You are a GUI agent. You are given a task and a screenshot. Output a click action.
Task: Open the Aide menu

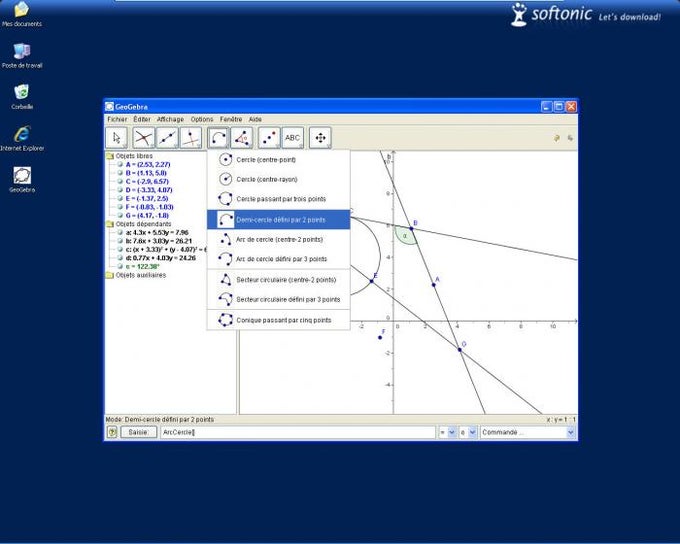(255, 119)
